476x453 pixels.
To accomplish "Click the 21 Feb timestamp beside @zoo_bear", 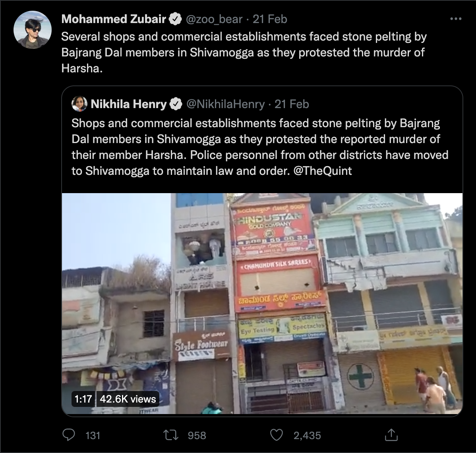I will 270,19.
